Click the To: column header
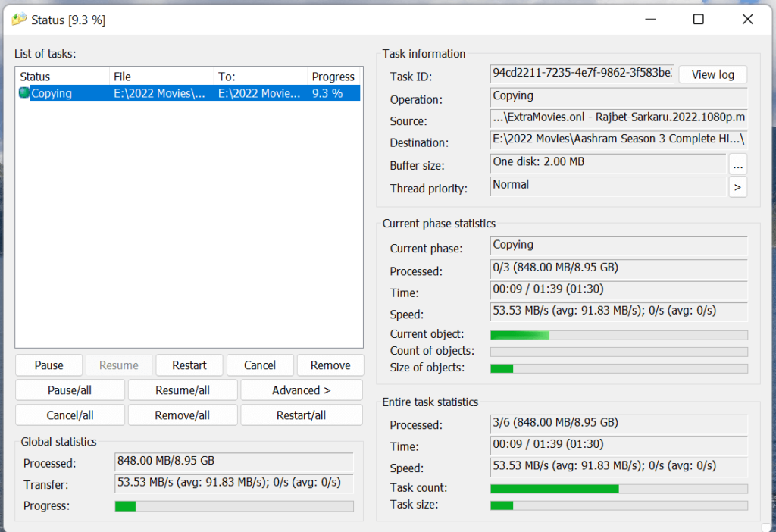776x532 pixels. pos(261,77)
